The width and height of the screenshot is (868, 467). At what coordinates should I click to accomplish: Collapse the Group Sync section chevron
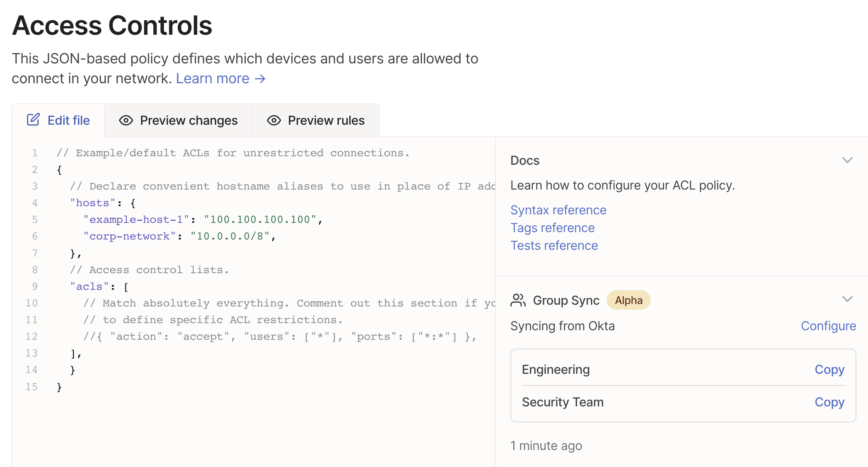(x=847, y=299)
